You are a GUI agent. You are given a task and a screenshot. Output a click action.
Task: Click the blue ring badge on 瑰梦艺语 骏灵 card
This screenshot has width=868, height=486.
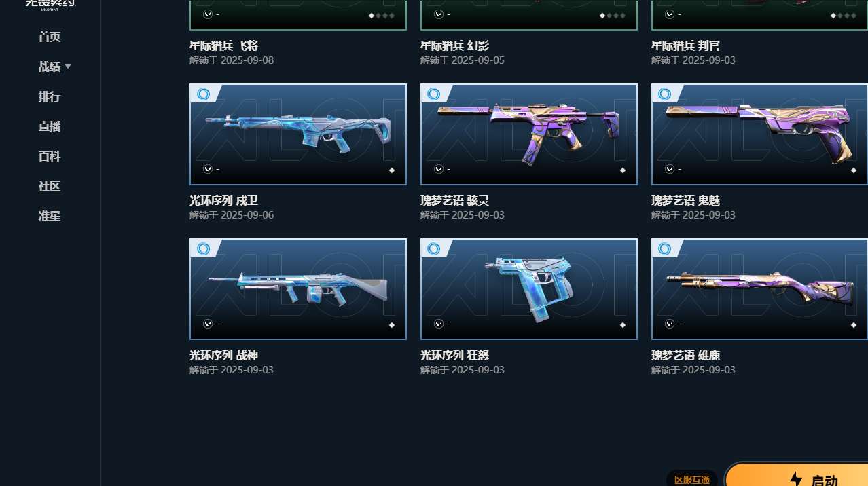[434, 94]
